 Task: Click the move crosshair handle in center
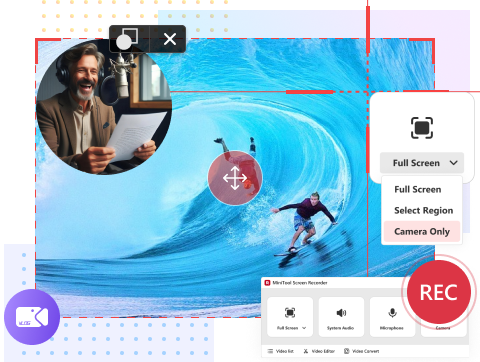click(x=235, y=178)
